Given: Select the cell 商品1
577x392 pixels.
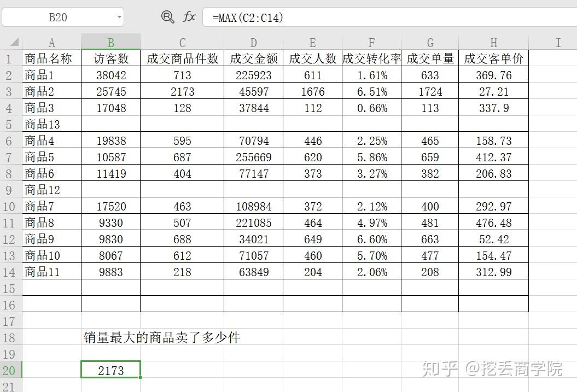Looking at the screenshot, I should (51, 75).
